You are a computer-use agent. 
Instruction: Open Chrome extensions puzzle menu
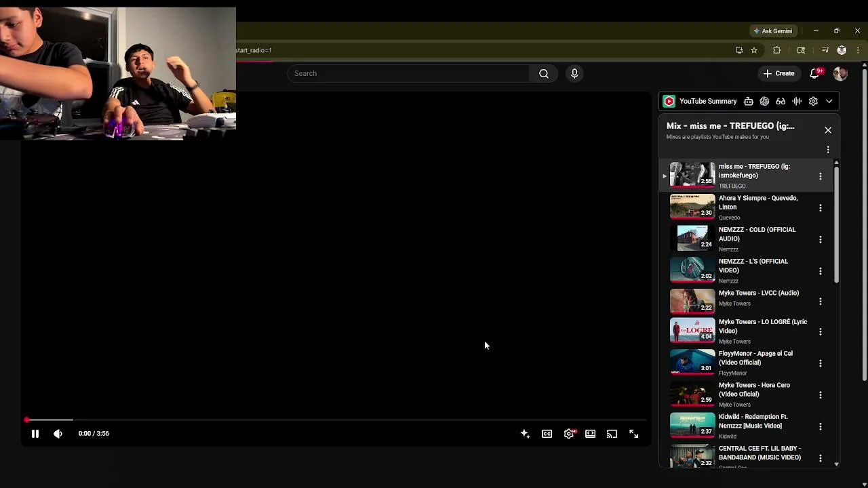[777, 50]
